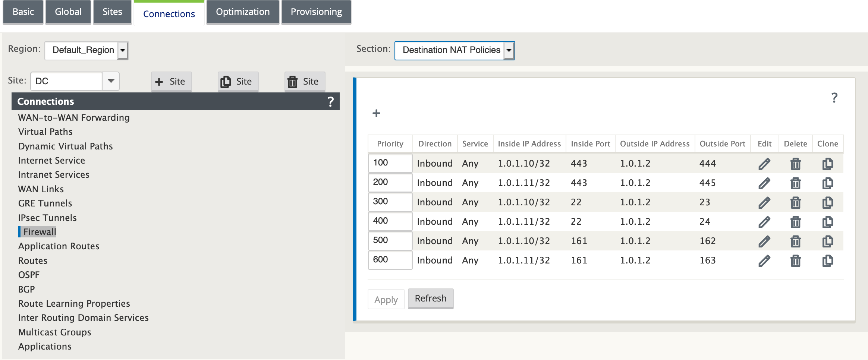The width and height of the screenshot is (868, 360).
Task: Open help for Destination NAT Policies section
Action: 834,98
